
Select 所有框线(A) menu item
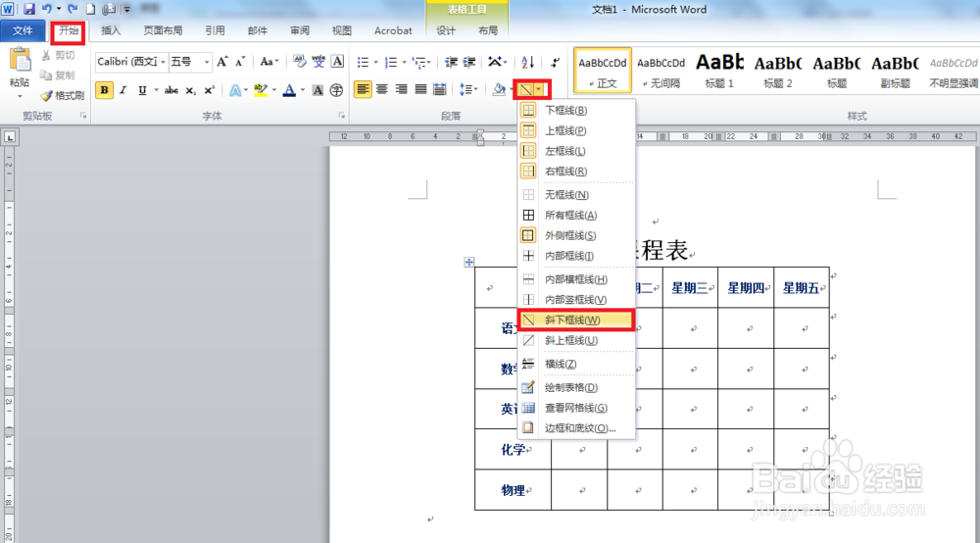[x=575, y=215]
